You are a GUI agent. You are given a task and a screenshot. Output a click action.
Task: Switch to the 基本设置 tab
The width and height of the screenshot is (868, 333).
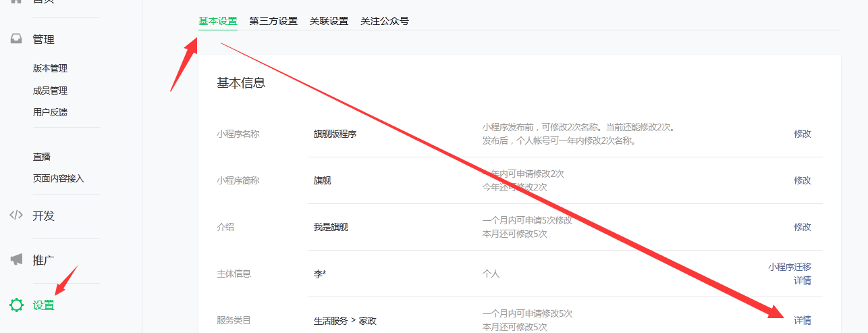point(217,21)
